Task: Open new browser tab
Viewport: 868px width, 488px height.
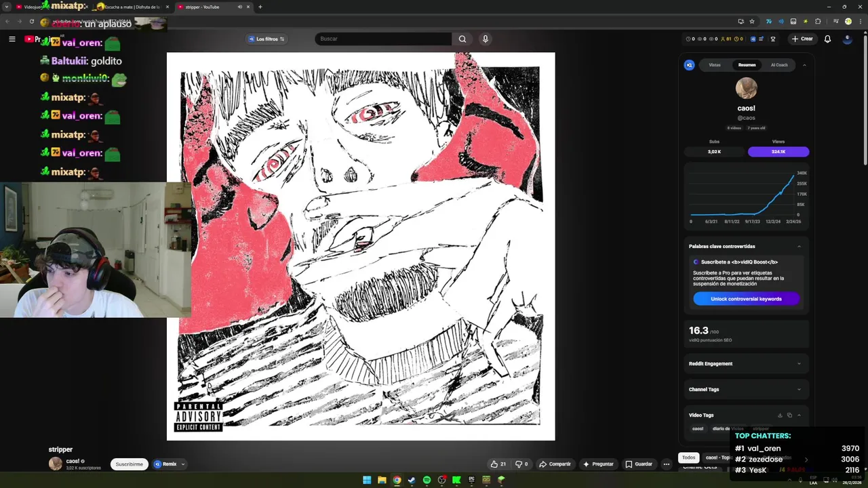Action: pos(260,7)
